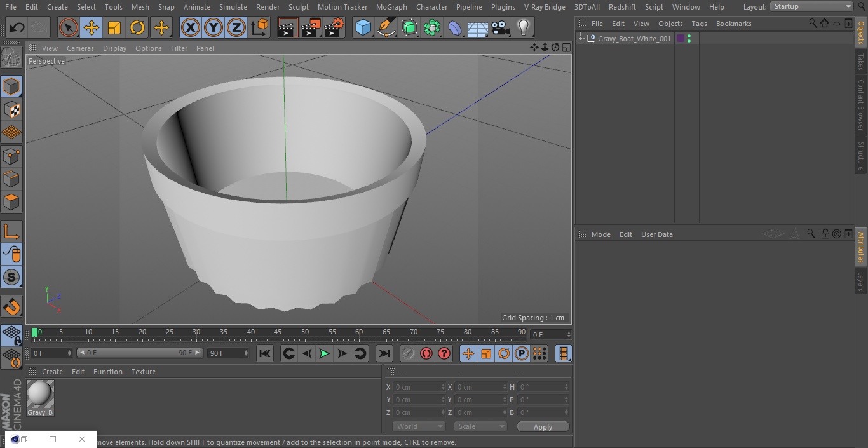The width and height of the screenshot is (868, 448).
Task: Open the Sculpt menu
Action: (x=298, y=7)
